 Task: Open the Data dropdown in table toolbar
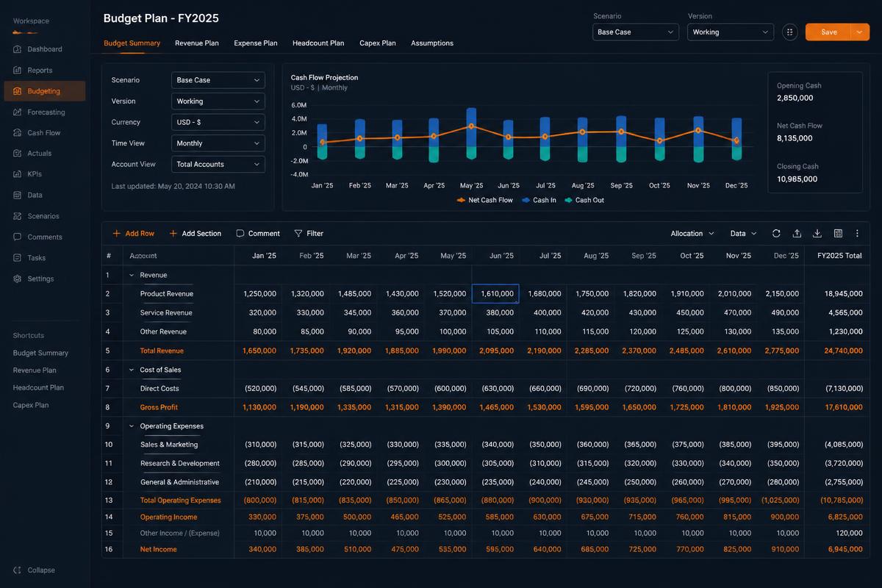point(743,234)
